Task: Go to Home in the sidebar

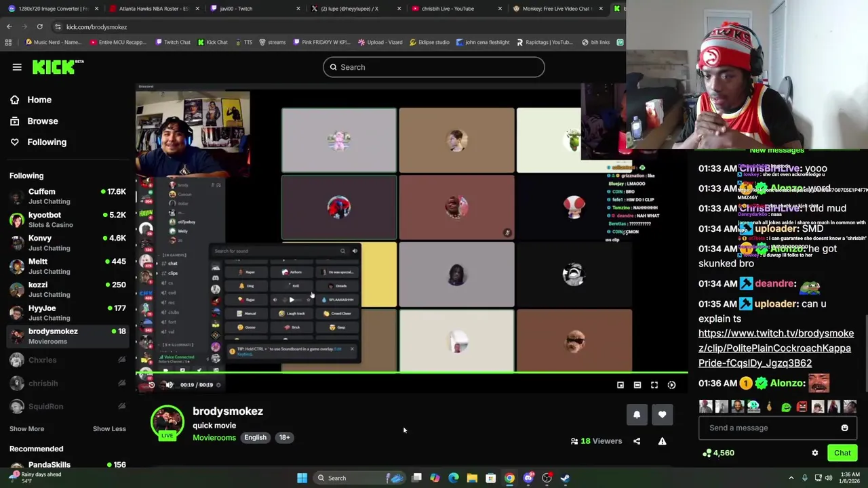Action: pyautogui.click(x=39, y=100)
